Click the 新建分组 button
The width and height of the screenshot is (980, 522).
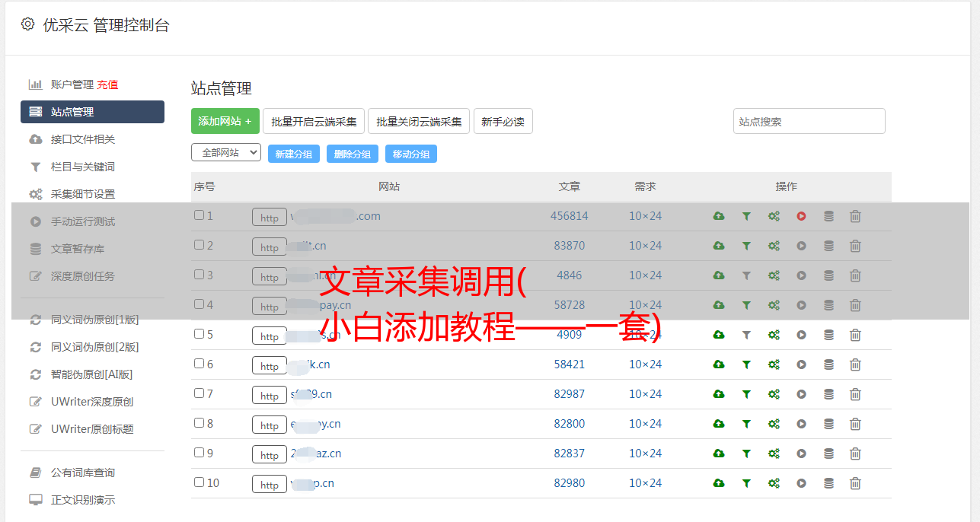tap(294, 154)
